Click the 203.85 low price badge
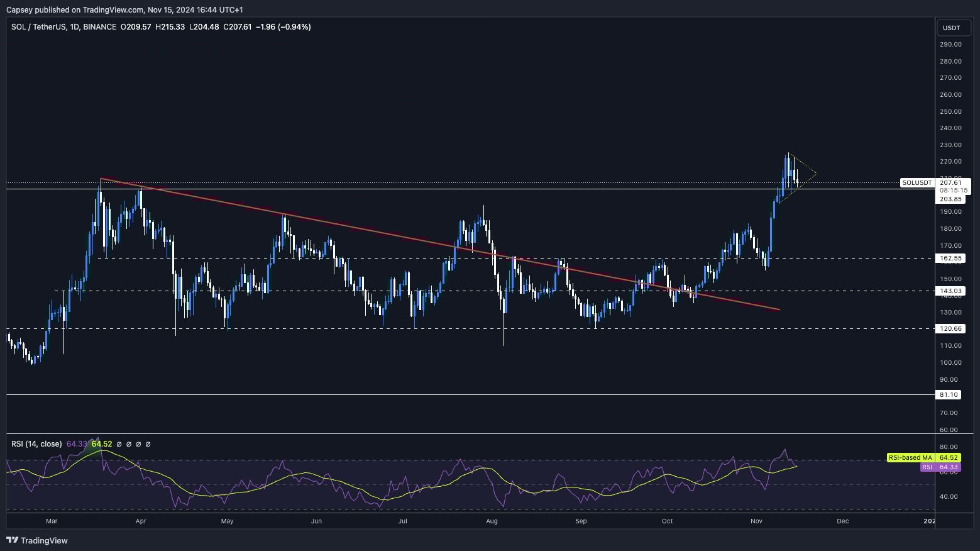Screen dimensions: 980x551 click(x=949, y=198)
